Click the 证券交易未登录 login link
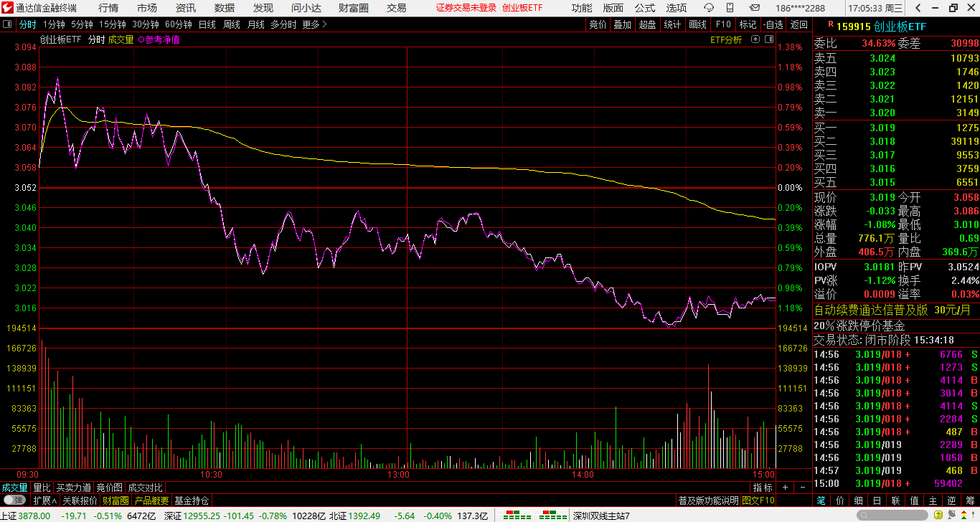 pyautogui.click(x=466, y=8)
